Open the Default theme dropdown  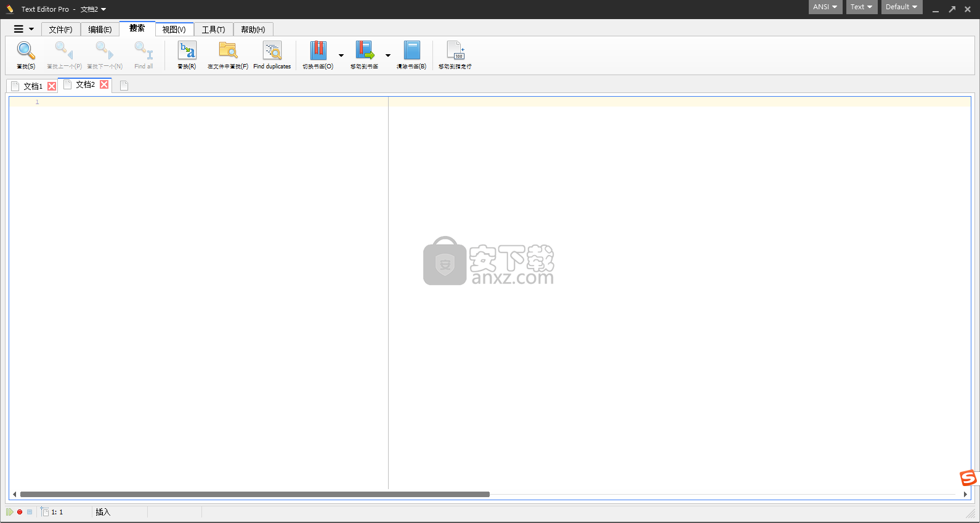coord(902,7)
